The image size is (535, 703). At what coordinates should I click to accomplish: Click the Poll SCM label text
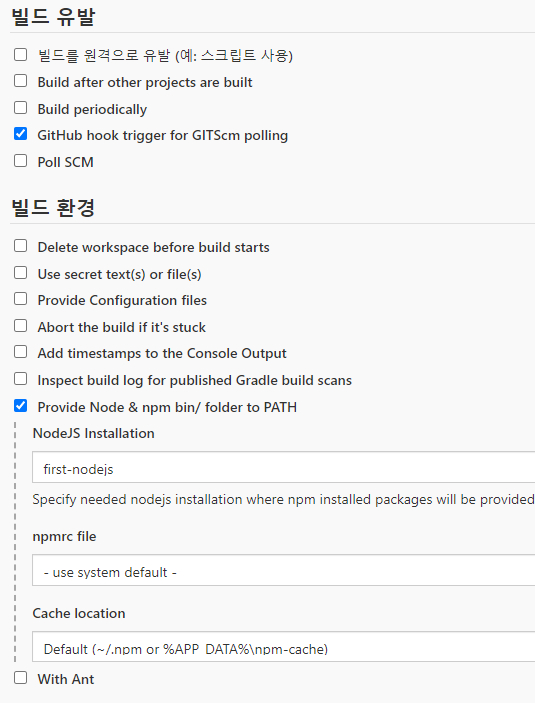click(x=65, y=162)
